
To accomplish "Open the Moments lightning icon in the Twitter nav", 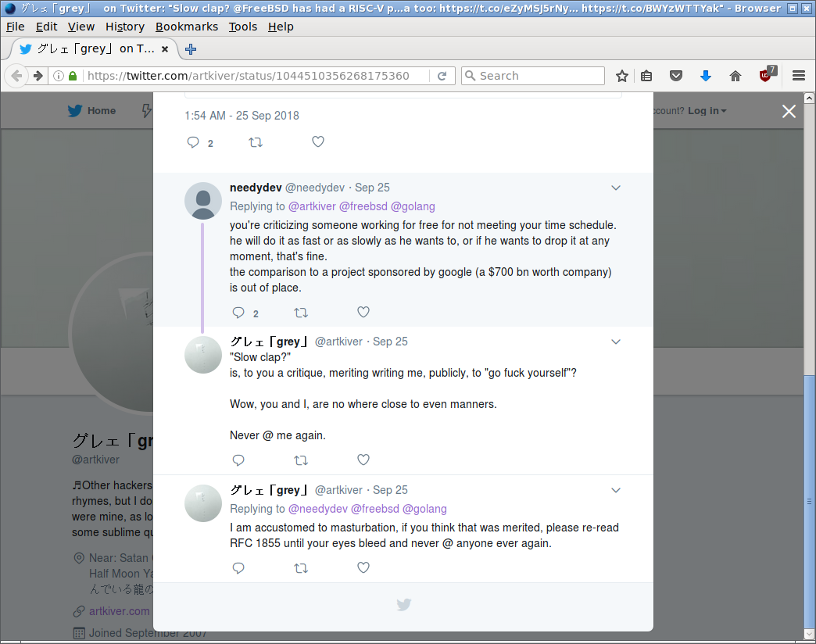I will [x=147, y=111].
